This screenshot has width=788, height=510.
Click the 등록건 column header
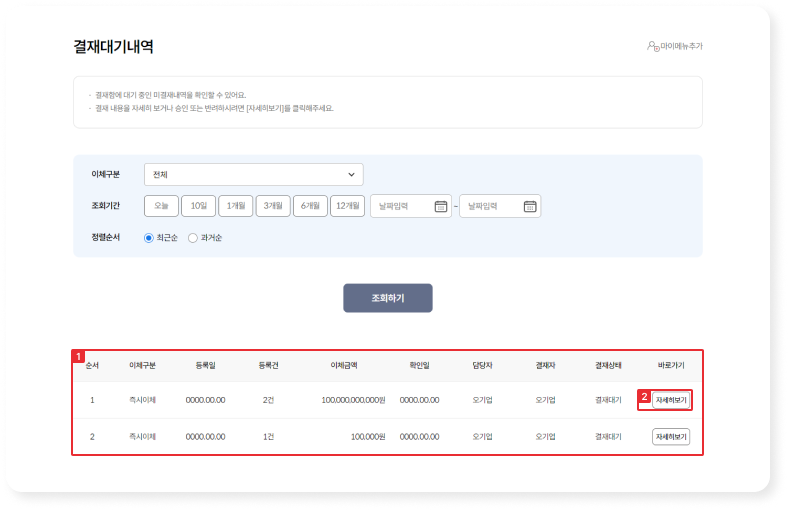click(x=268, y=365)
